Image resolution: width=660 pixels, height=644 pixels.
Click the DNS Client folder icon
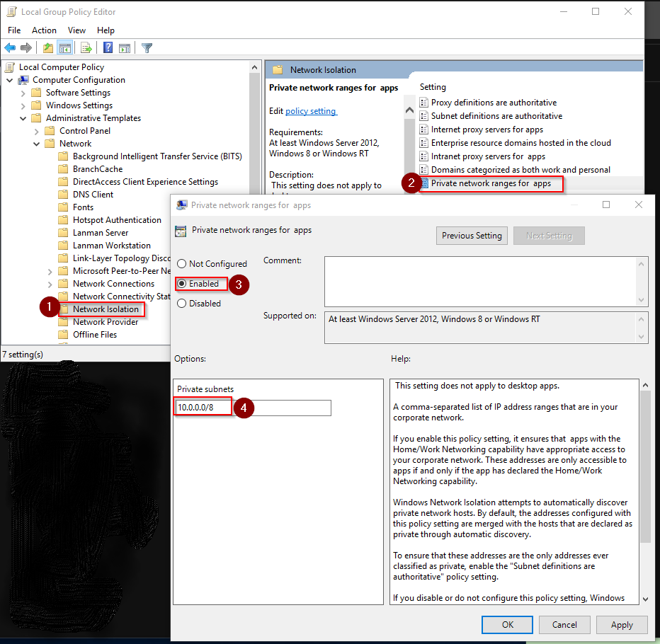[x=63, y=195]
